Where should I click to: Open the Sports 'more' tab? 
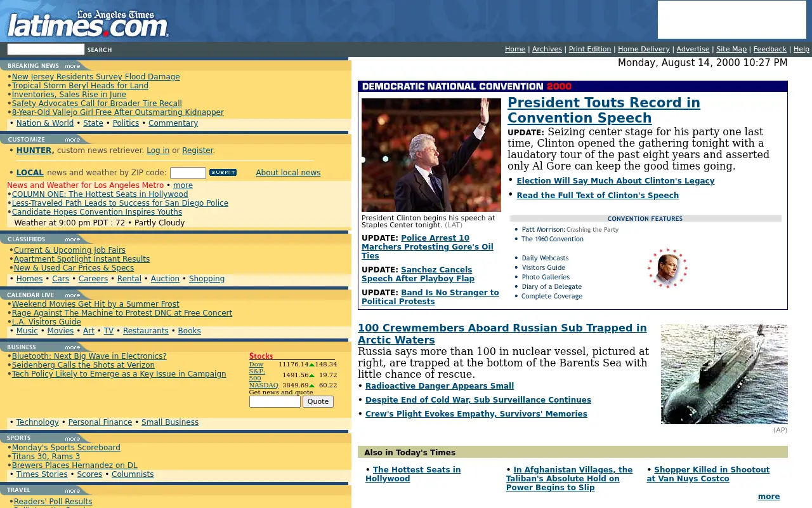pos(72,438)
